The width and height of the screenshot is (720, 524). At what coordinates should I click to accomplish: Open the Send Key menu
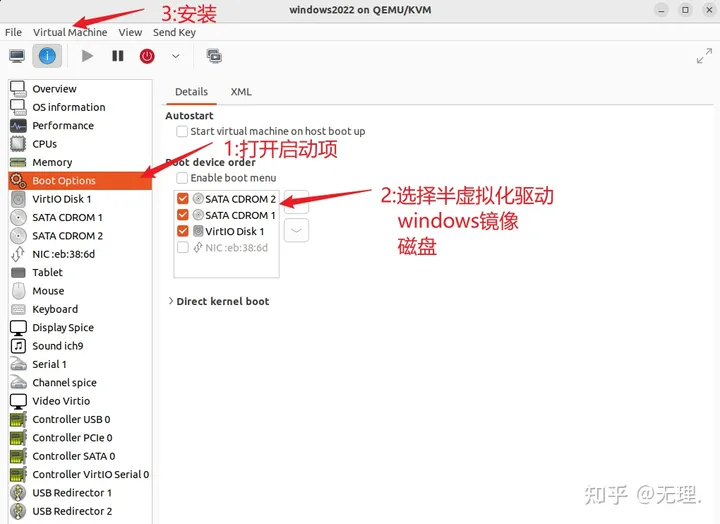(174, 32)
